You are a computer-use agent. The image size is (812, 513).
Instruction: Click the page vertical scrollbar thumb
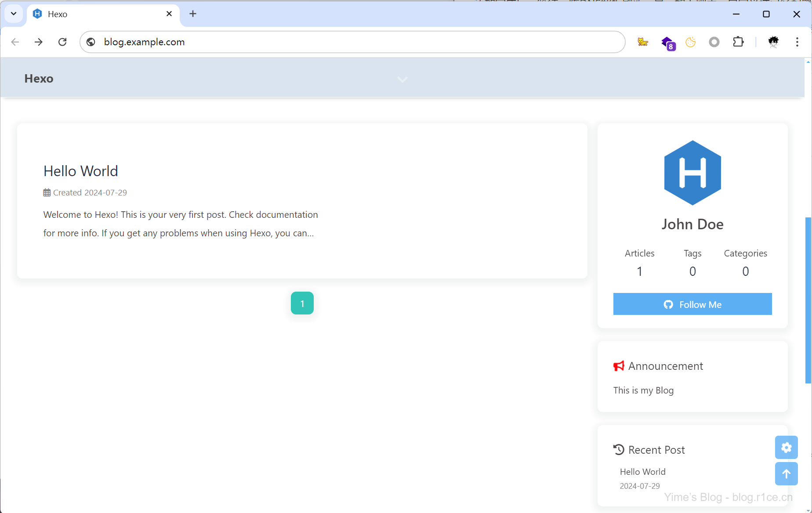point(808,299)
